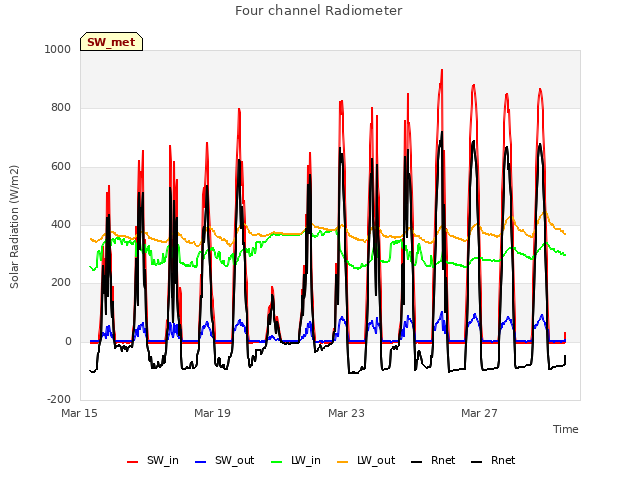This screenshot has width=640, height=480.
Task: Click the orange LW_out legend swatch
Action: [342, 462]
